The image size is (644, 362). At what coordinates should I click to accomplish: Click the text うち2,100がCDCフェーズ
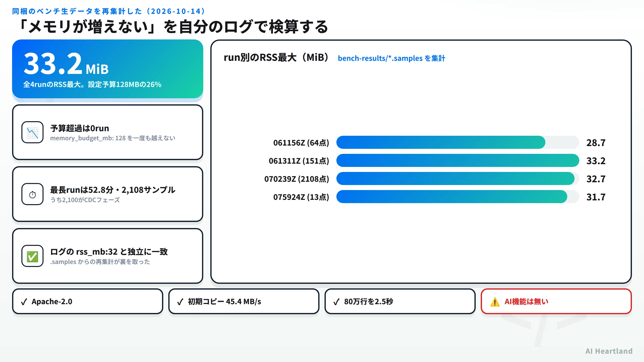[85, 200]
